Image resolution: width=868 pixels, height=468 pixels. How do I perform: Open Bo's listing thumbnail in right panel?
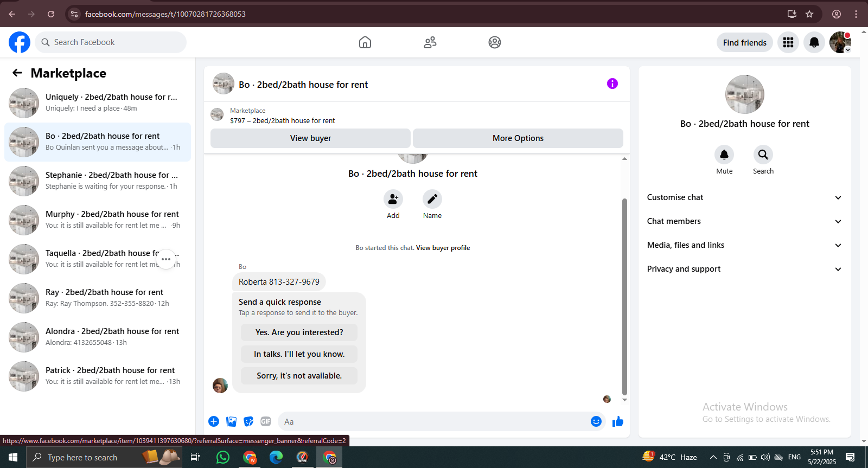click(745, 94)
